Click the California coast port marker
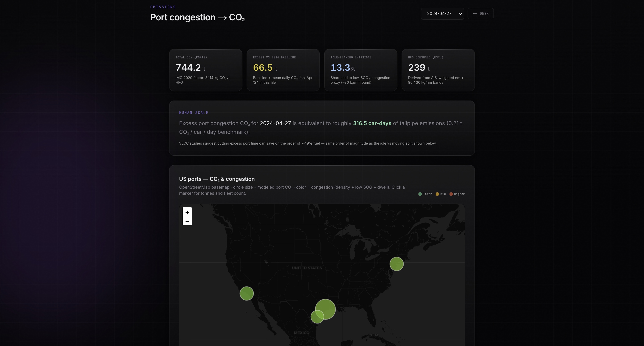Image resolution: width=644 pixels, height=346 pixels. [x=246, y=293]
